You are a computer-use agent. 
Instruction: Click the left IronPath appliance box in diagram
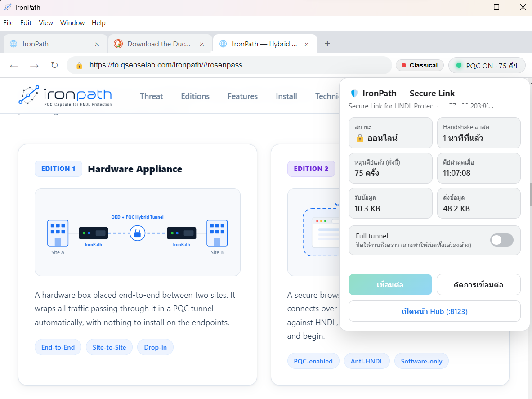tap(93, 233)
